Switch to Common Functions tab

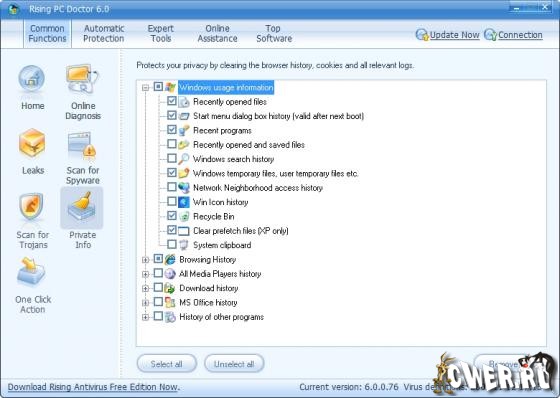click(x=48, y=34)
